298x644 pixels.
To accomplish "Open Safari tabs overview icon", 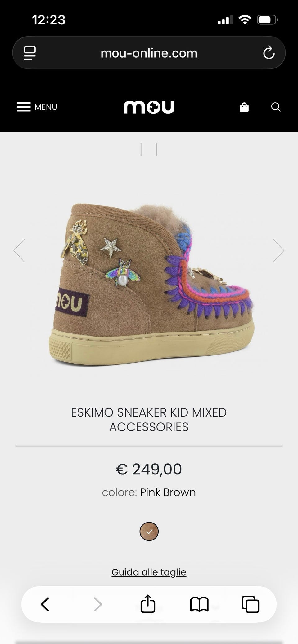I will (250, 604).
